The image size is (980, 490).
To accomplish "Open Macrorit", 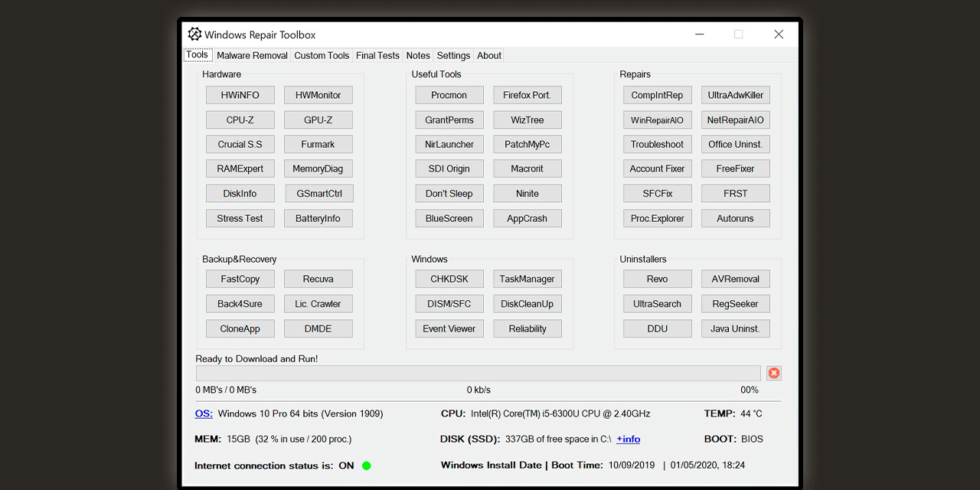I will pos(528,168).
